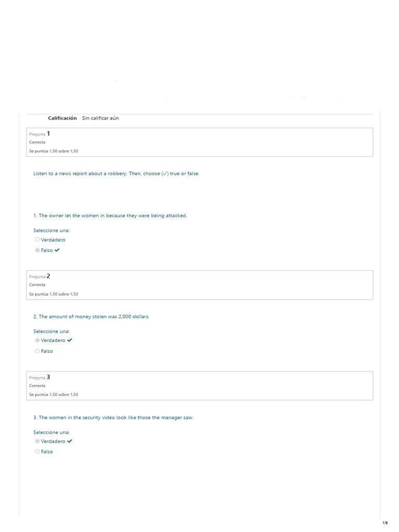Click the Pregunta 3 header label

39,377
